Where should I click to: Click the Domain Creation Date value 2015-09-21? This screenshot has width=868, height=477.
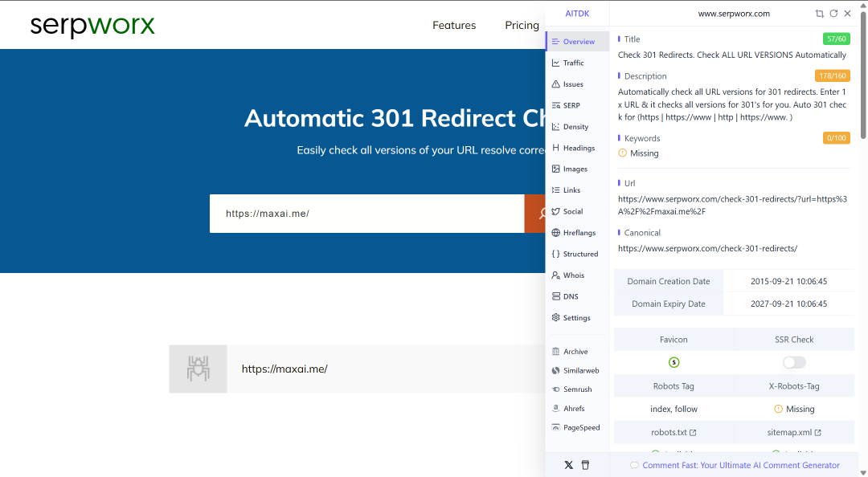tap(789, 281)
